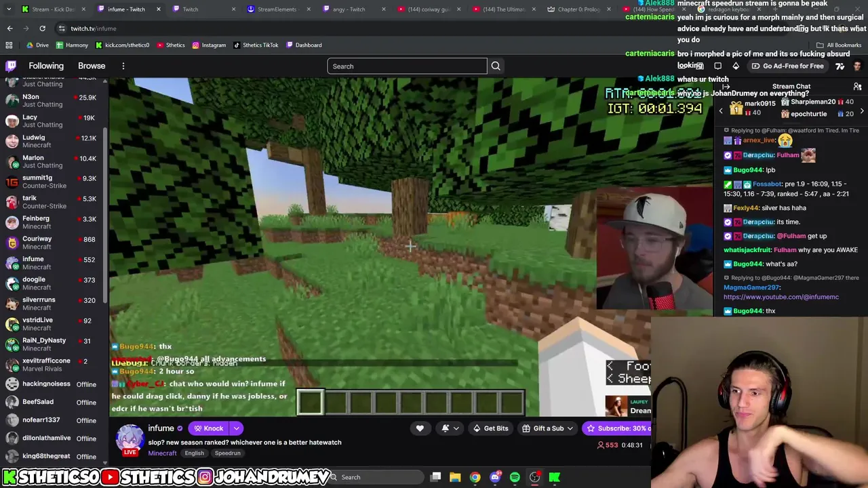
Task: Collapse the Stream Chat panel
Action: 726,87
